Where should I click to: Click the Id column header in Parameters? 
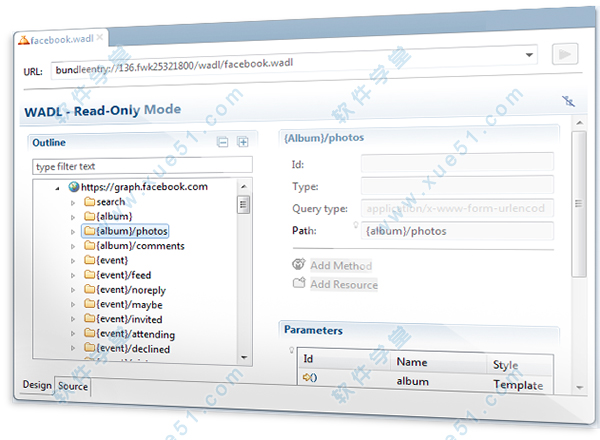coord(308,359)
